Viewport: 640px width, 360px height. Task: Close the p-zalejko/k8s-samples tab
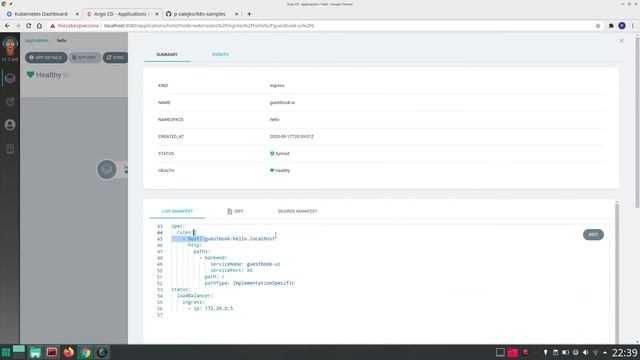coord(236,14)
